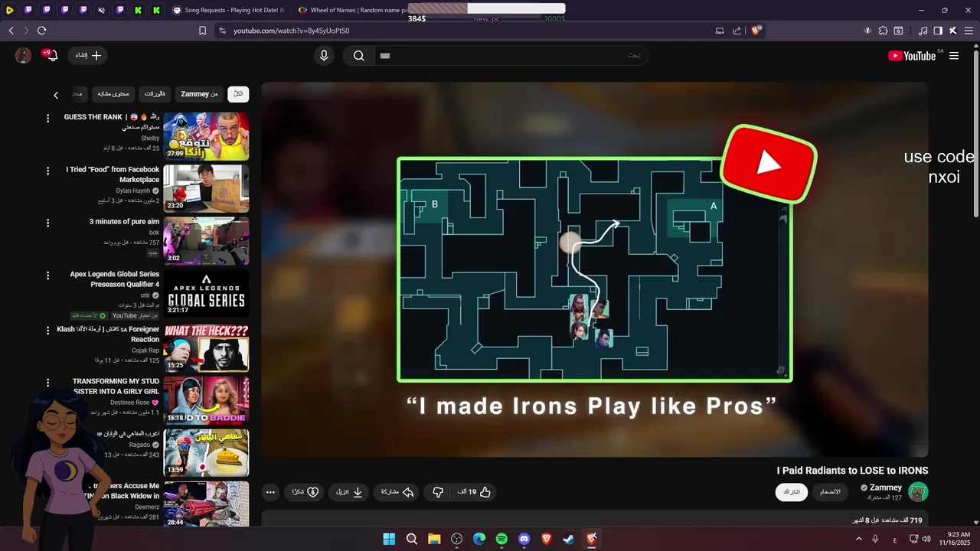Open Microsoft Edge from the taskbar
980x551 pixels.
click(479, 539)
